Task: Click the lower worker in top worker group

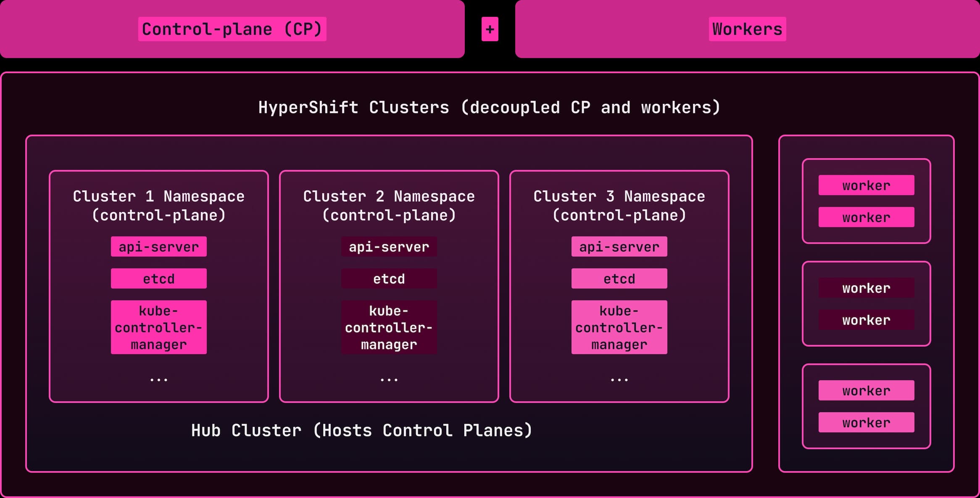Action: [x=867, y=217]
